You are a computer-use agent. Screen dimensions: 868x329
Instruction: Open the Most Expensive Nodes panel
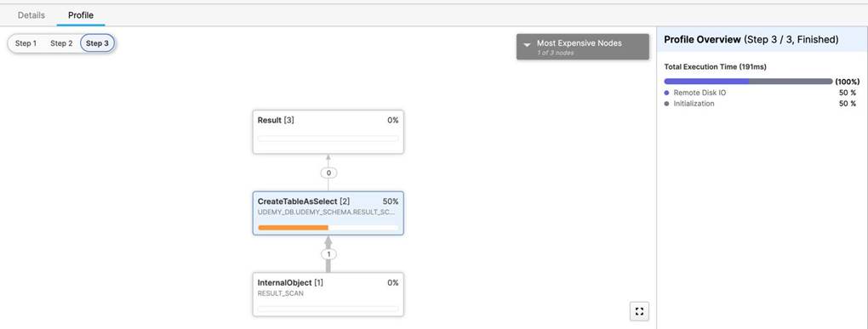(582, 47)
